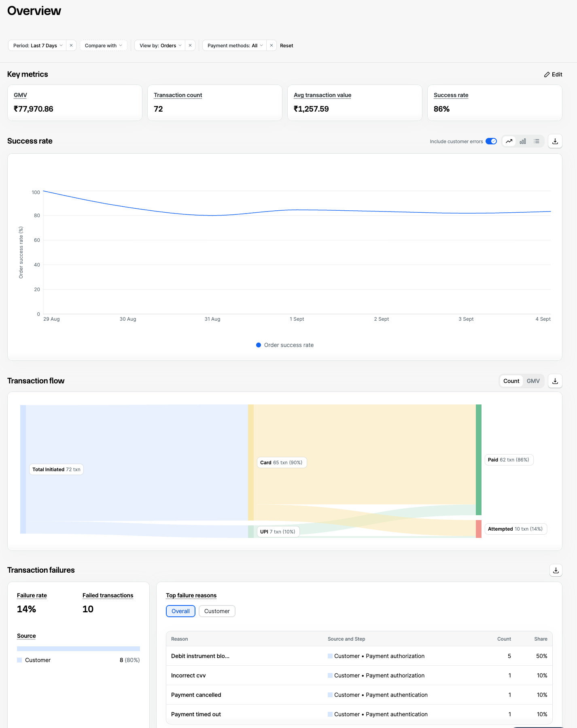Select the Customer failure reasons filter
Viewport: 577px width, 728px height.
click(x=217, y=611)
